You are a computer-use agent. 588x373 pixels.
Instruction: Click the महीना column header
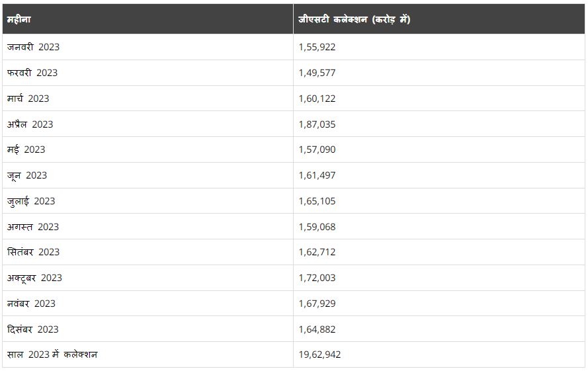pyautogui.click(x=19, y=19)
